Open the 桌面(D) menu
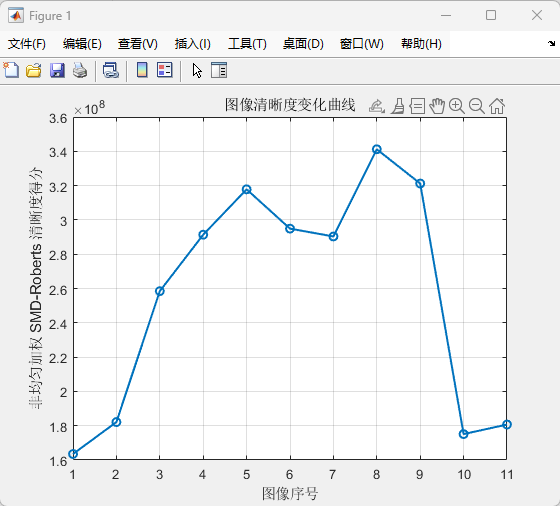560x506 pixels. (x=303, y=44)
